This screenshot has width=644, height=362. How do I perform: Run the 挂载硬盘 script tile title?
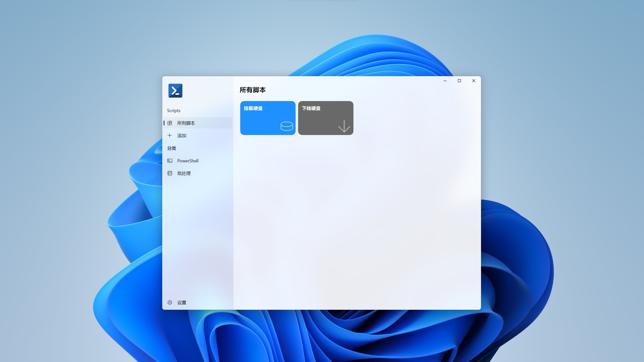tap(253, 108)
